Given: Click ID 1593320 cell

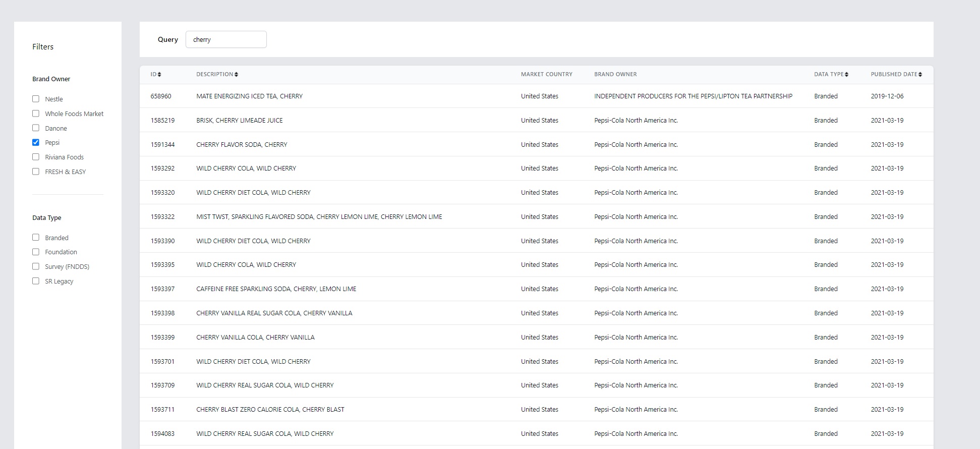Looking at the screenshot, I should click(162, 193).
